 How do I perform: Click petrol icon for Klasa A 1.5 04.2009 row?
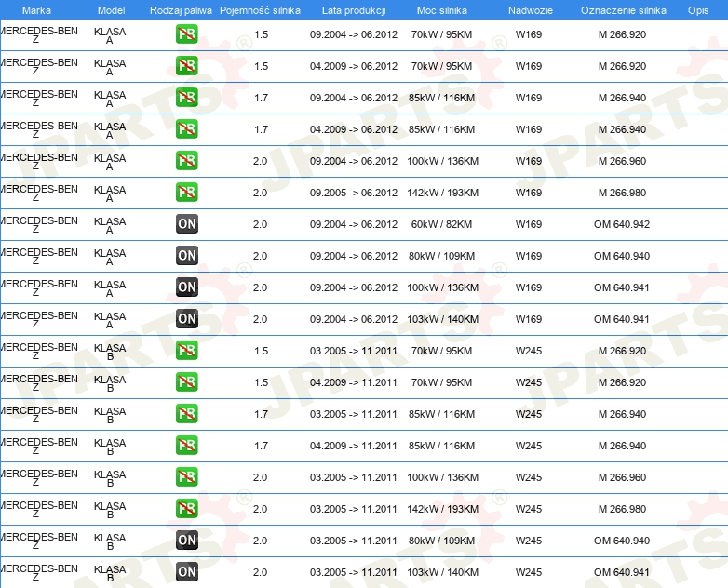click(x=186, y=66)
